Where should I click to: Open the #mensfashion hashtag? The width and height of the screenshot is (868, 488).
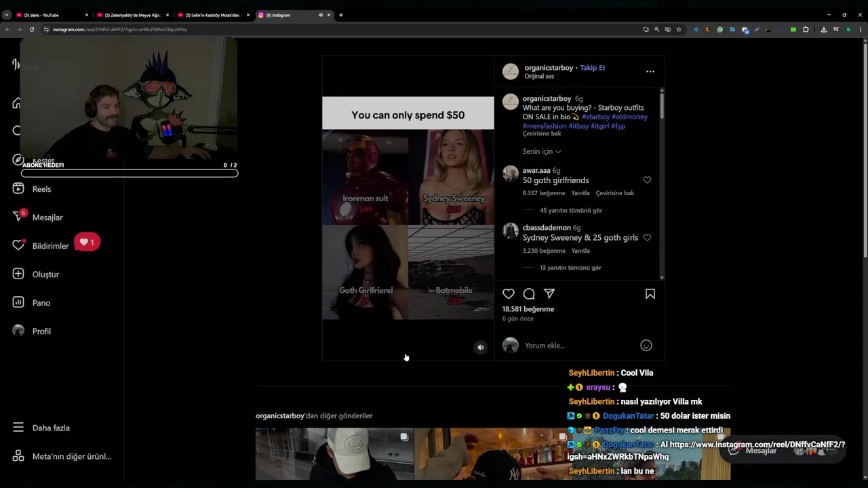click(545, 126)
